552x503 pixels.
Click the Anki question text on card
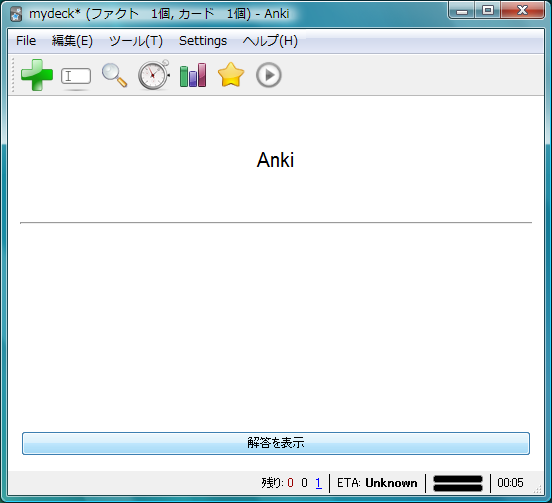click(275, 160)
